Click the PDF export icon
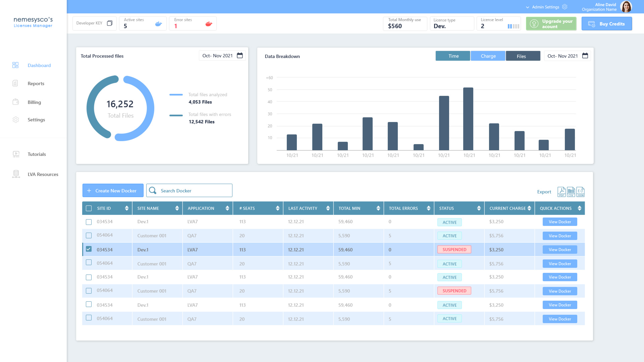Viewport: 644px width, 362px height. tap(561, 192)
